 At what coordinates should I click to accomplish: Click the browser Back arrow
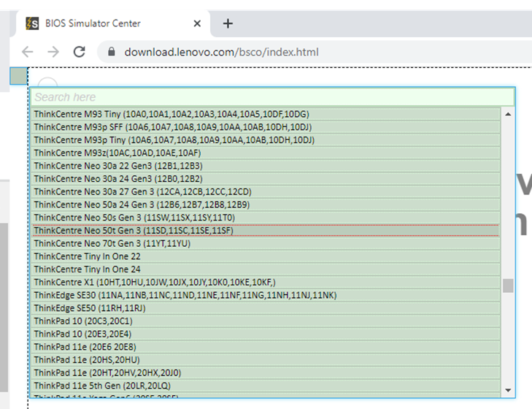coord(28,52)
